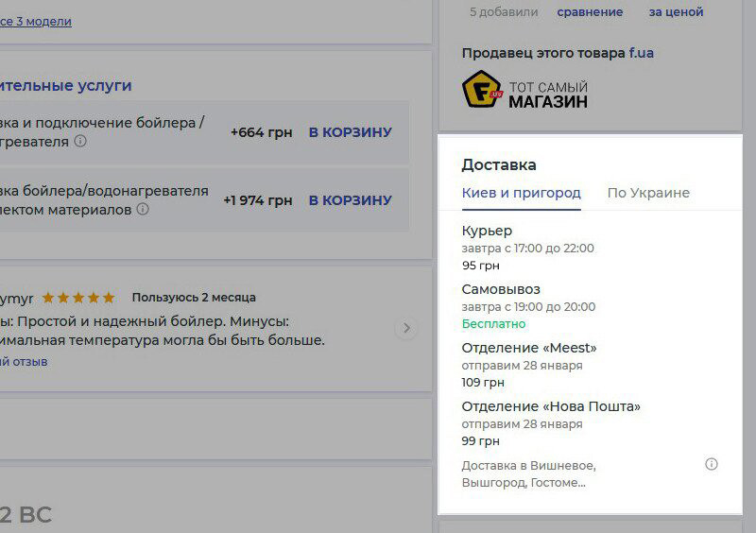Open the f.ua seller link
Viewport: 756px width, 533px height.
tap(642, 53)
